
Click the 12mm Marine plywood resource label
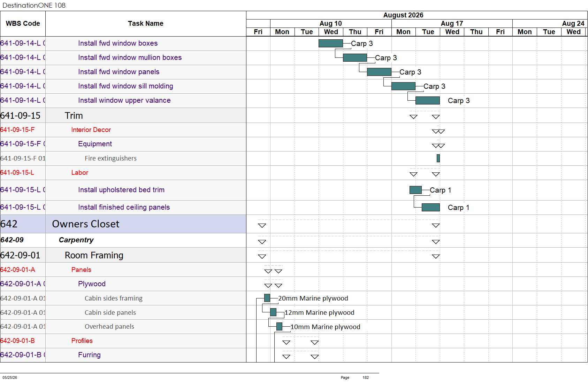point(319,312)
